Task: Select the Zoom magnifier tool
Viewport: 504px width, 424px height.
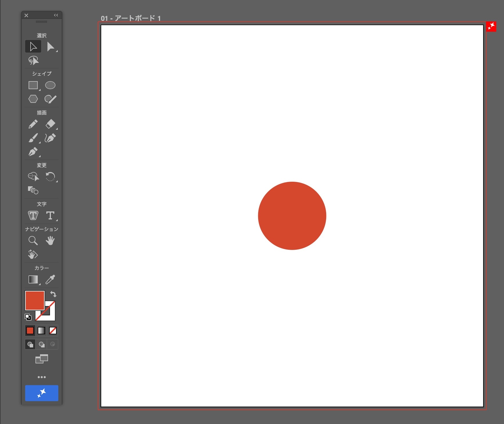Action: [33, 241]
